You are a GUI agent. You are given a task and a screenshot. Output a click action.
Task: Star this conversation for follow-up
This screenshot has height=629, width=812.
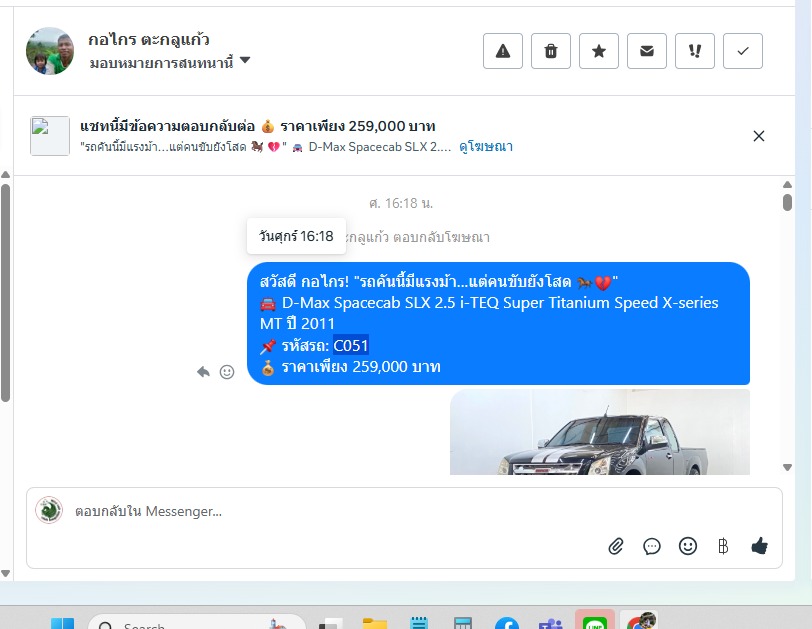pos(599,51)
